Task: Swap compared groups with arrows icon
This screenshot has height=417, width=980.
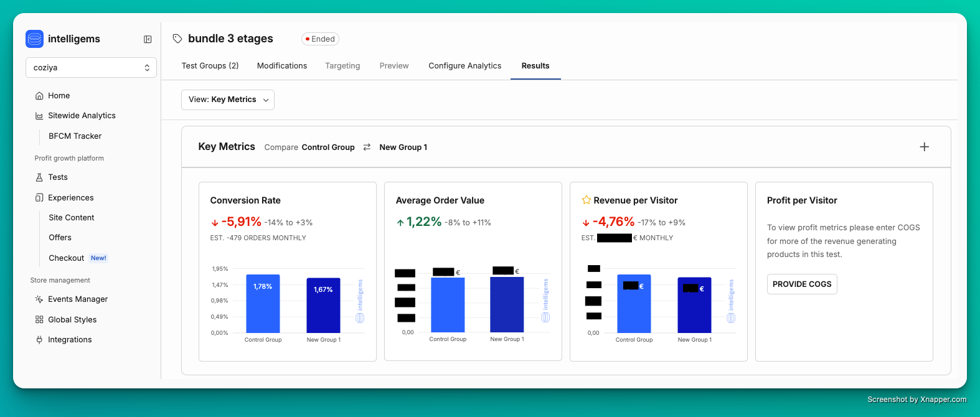Action: click(x=367, y=148)
